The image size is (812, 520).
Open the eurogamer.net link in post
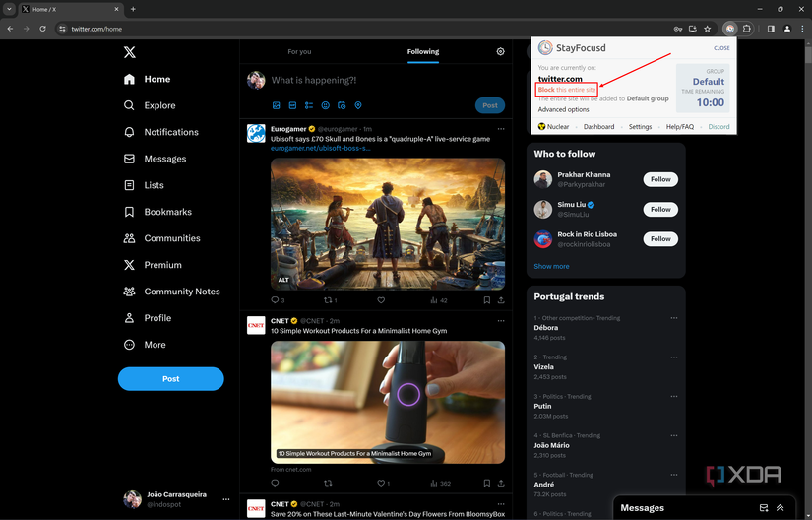click(321, 148)
